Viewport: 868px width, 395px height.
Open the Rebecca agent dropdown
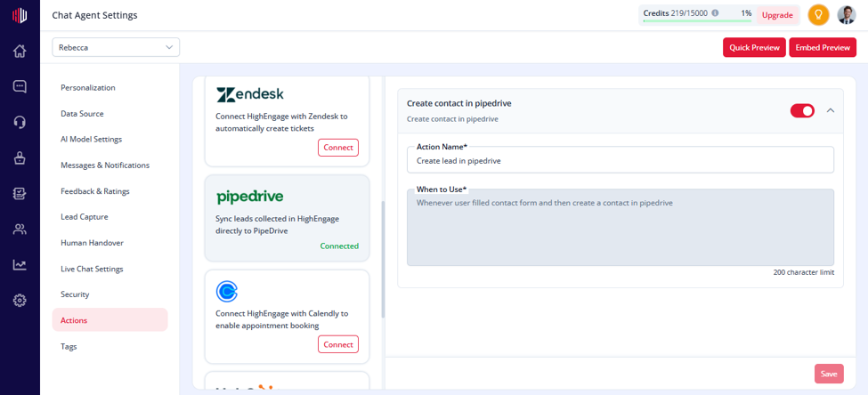tap(116, 47)
